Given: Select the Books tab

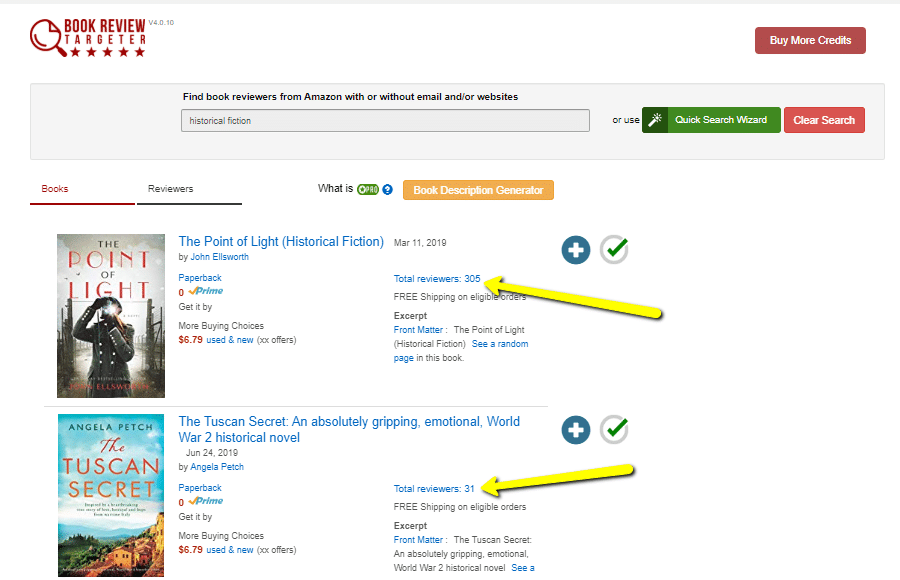Looking at the screenshot, I should 54,188.
